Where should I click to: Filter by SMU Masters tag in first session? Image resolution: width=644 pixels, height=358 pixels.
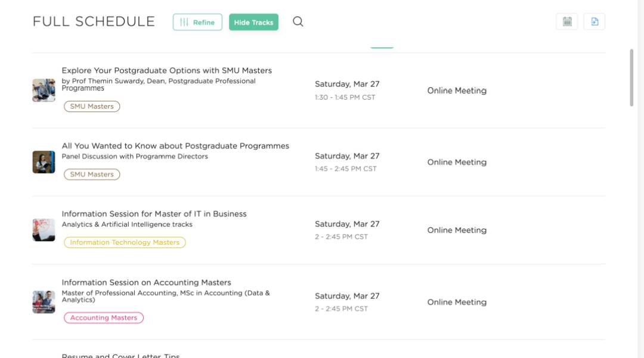point(92,106)
